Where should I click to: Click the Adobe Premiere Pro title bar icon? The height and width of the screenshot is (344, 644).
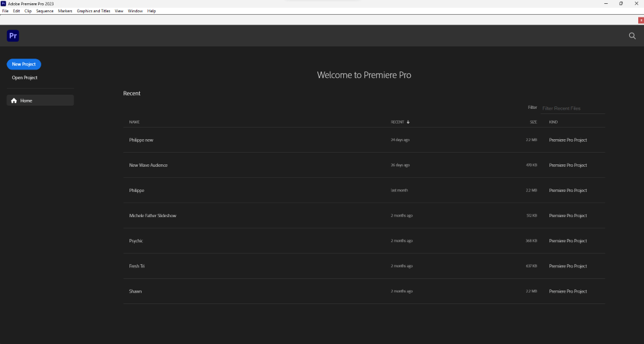point(3,3)
